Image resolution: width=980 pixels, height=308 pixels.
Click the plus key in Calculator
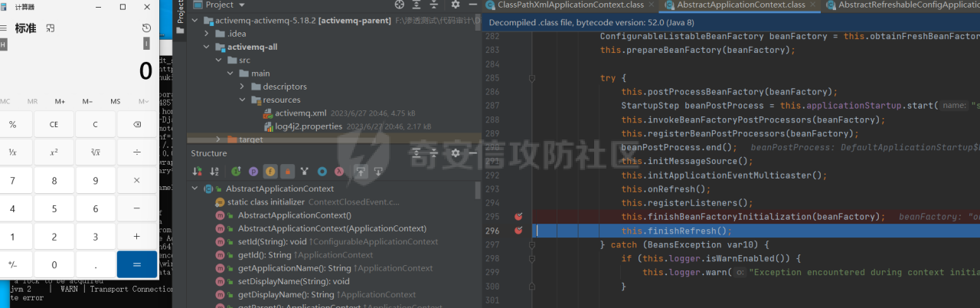pos(137,237)
